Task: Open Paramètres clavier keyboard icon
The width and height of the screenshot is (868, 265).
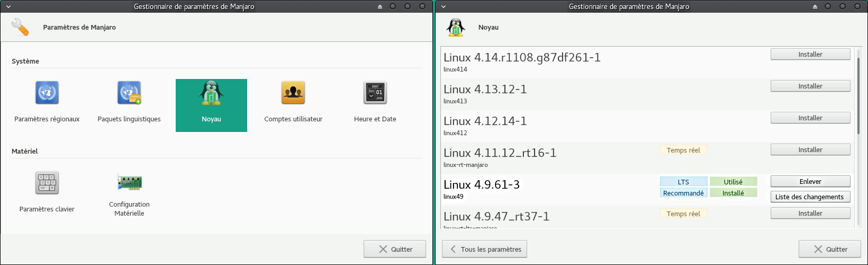Action: 47,183
